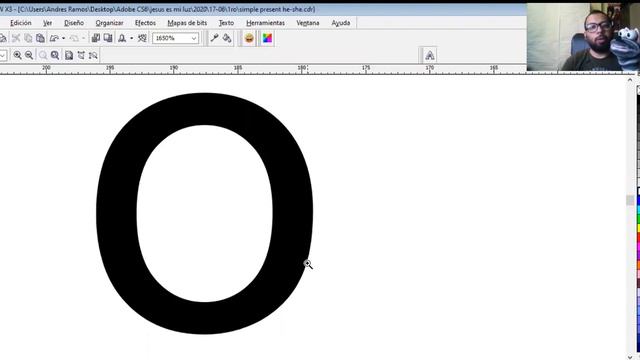
Task: Click the Cut scissors icon
Action: (16, 38)
